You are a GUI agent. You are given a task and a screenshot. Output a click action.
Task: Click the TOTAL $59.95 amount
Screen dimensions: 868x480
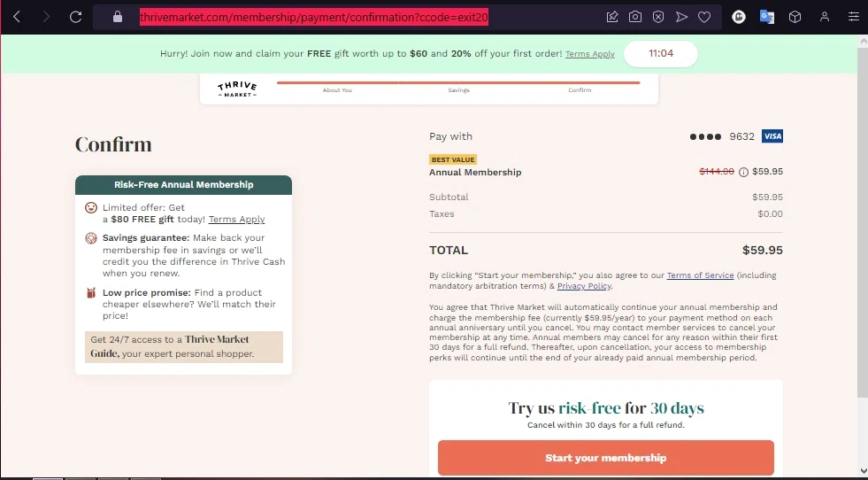[763, 251]
